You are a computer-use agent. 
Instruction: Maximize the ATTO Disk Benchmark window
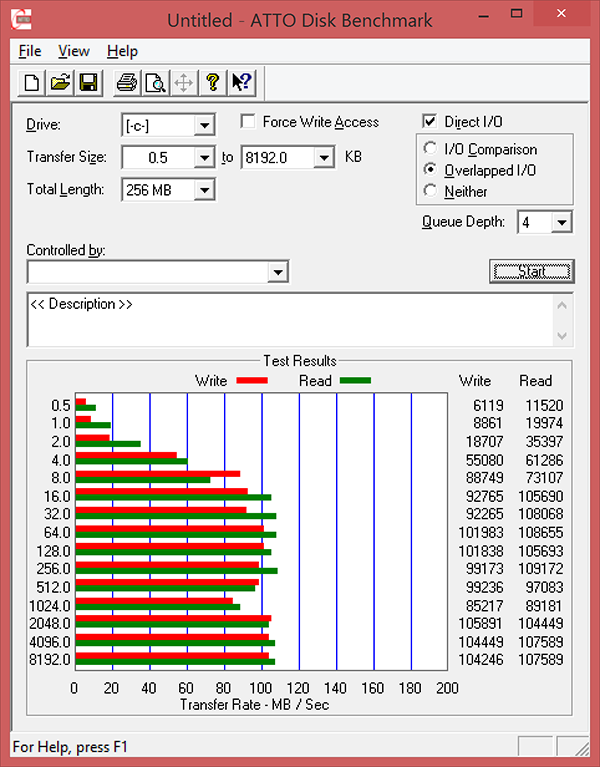point(516,14)
